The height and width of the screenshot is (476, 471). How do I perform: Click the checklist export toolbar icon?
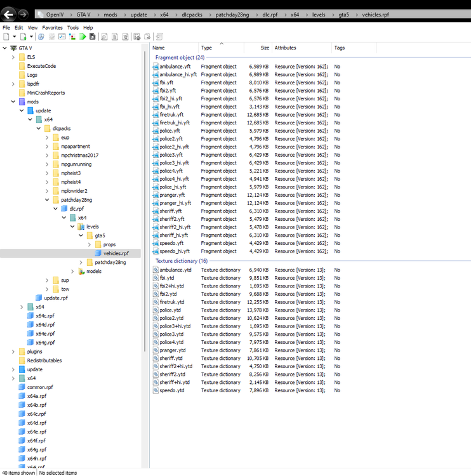pos(137,37)
